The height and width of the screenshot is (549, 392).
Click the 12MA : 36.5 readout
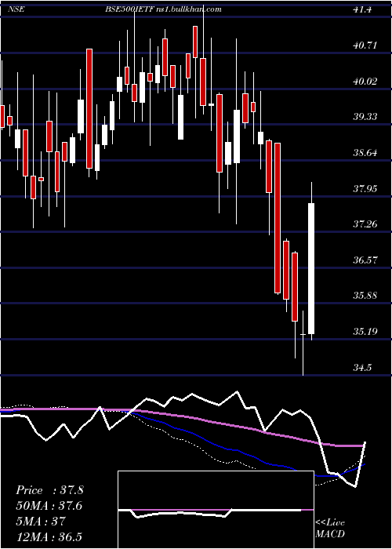tap(49, 537)
